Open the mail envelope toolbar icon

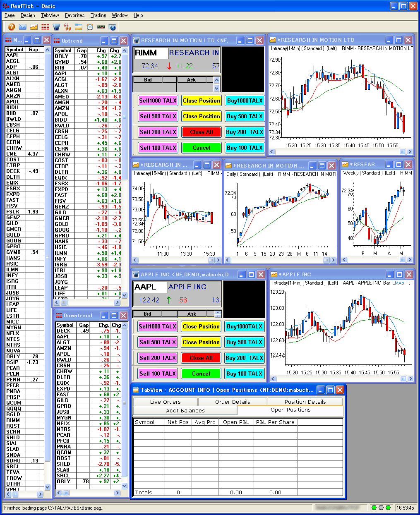pyautogui.click(x=23, y=27)
